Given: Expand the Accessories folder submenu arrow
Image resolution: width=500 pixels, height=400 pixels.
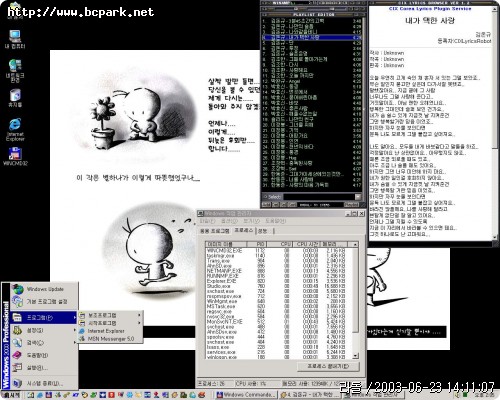Looking at the screenshot, I should pos(139,315).
